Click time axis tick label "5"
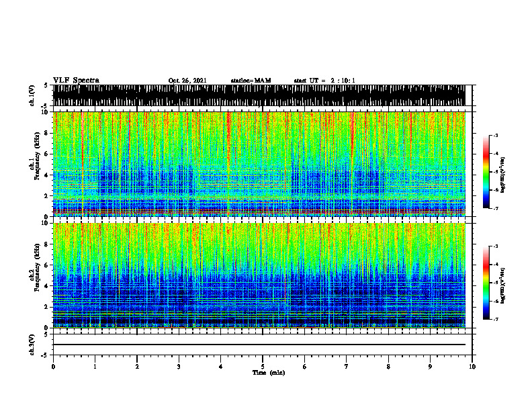532x411 pixels. pos(263,367)
